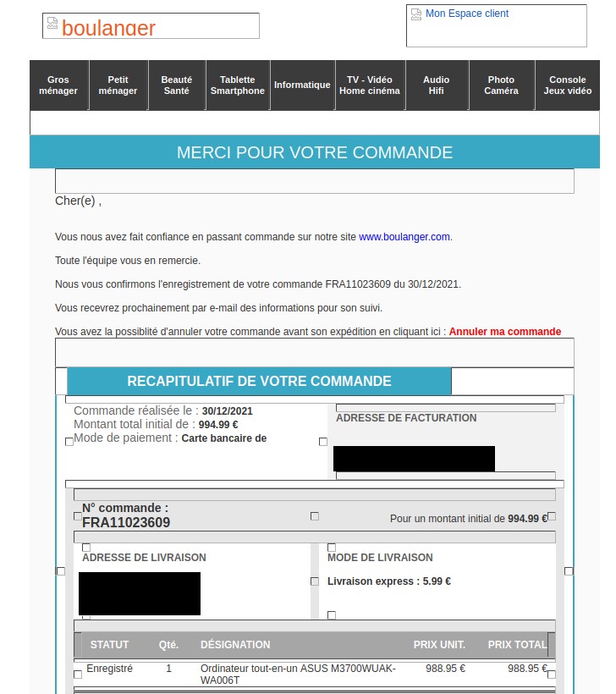616x694 pixels.
Task: Open the Informatique category
Action: click(x=302, y=85)
